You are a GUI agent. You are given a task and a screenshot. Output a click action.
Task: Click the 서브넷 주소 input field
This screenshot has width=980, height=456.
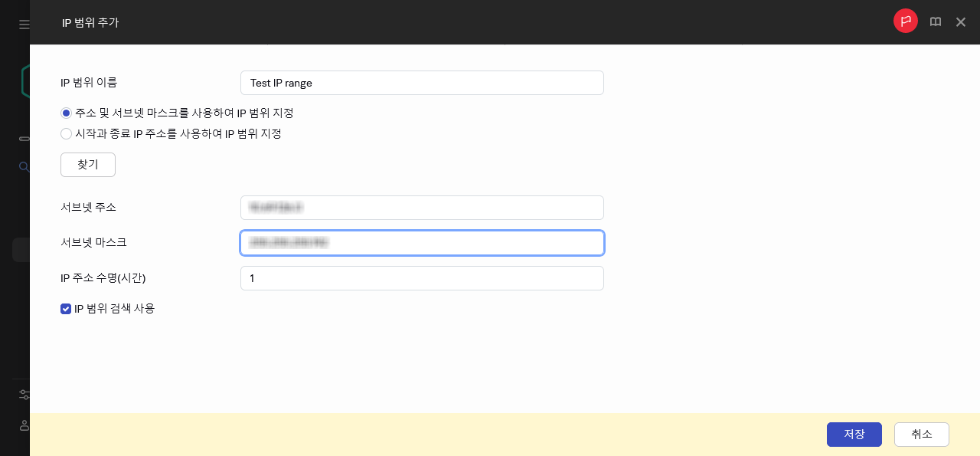coord(422,208)
